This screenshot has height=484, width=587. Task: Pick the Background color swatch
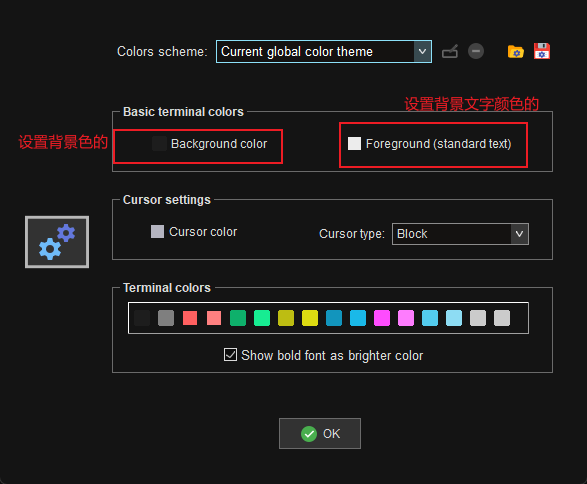pos(159,143)
